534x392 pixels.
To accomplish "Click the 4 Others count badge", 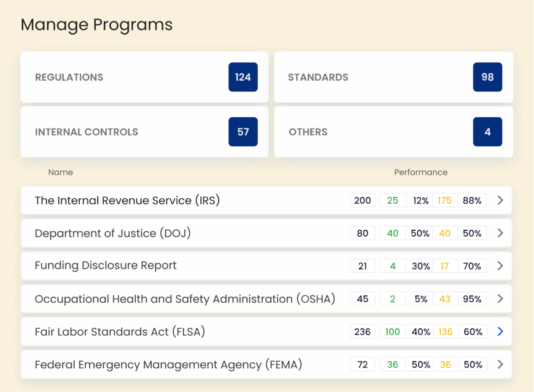I will 487,132.
